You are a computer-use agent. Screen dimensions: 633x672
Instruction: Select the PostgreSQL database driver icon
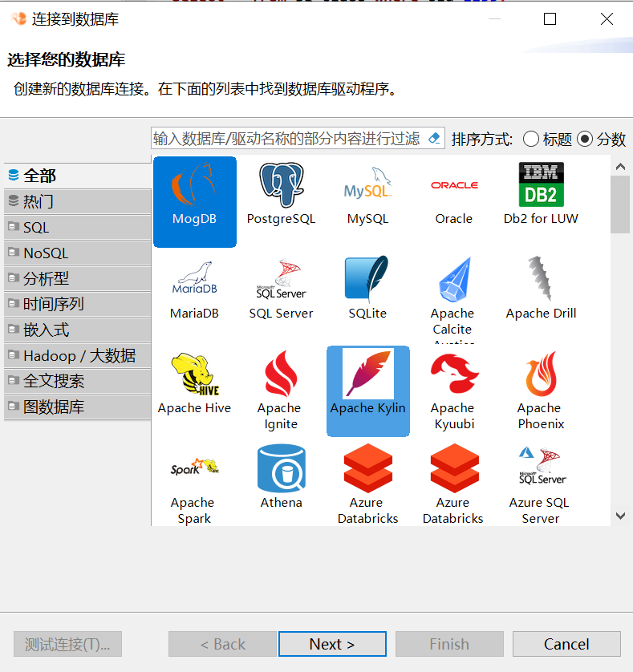[x=282, y=184]
